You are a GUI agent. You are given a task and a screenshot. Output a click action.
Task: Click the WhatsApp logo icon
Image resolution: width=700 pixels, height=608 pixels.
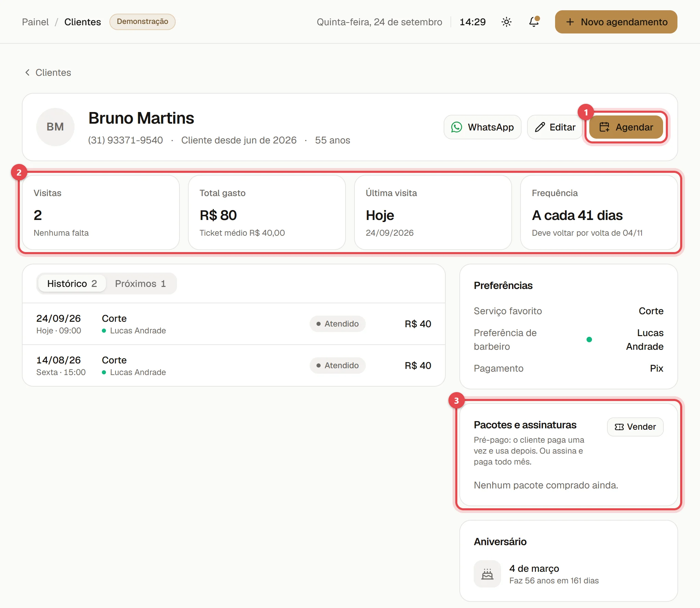tap(457, 127)
